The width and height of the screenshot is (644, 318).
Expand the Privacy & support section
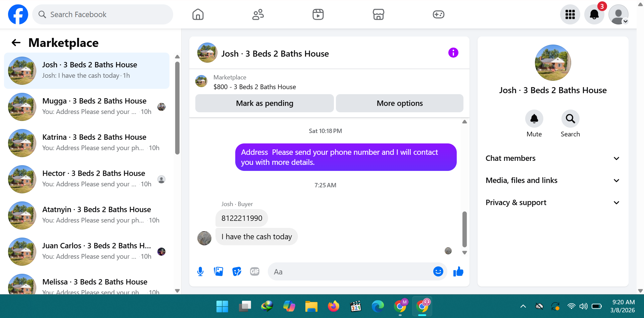pos(553,203)
